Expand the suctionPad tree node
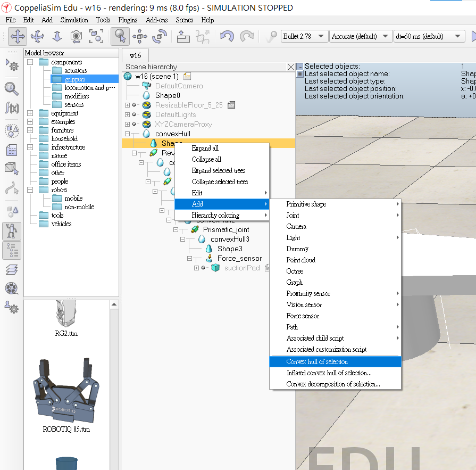 click(x=196, y=268)
